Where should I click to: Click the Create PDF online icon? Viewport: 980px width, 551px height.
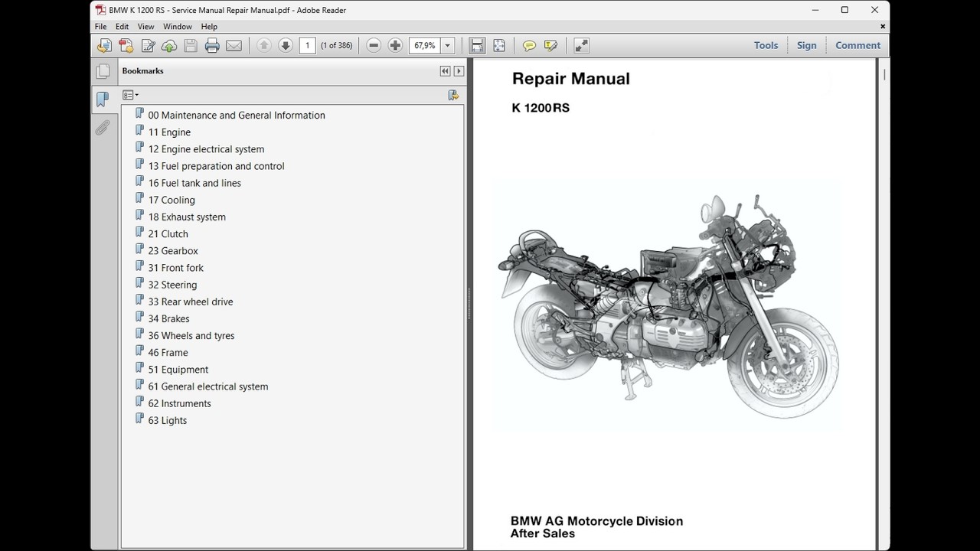point(126,46)
